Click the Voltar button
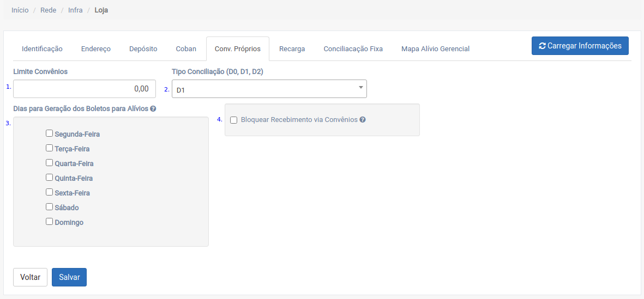Image resolution: width=644 pixels, height=299 pixels. [x=30, y=277]
